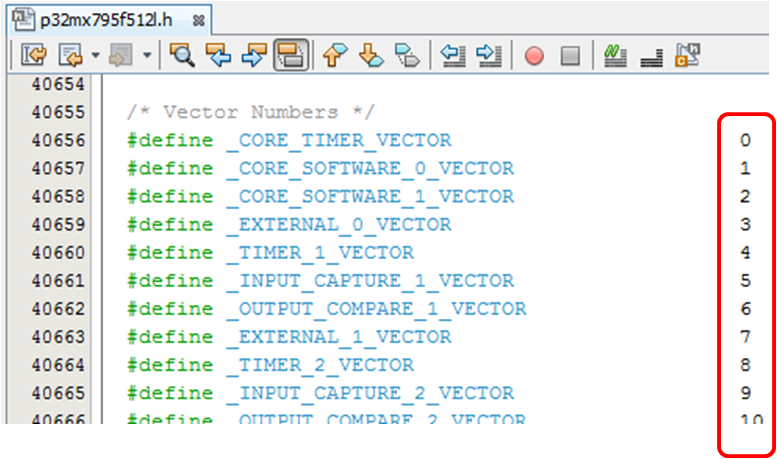Click line number 40661 in gutter
The width and height of the screenshot is (777, 459).
(58, 281)
